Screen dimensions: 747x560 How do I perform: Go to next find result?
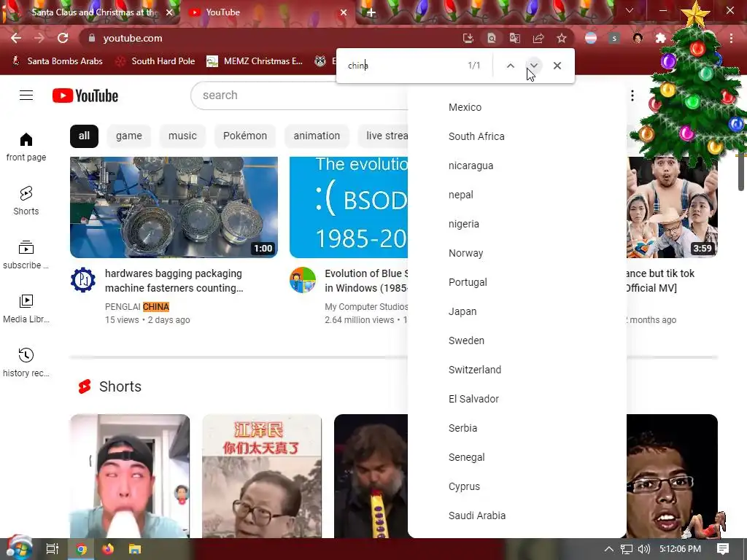pyautogui.click(x=533, y=66)
